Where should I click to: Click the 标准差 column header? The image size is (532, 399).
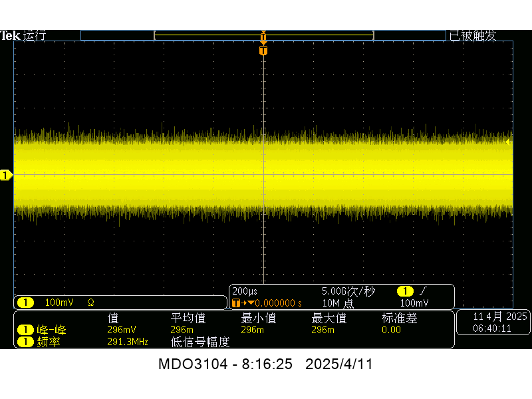click(400, 319)
